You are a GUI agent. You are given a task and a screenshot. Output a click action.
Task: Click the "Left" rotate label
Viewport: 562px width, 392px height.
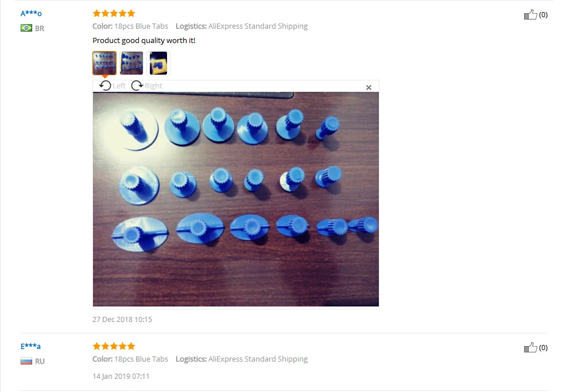(119, 86)
